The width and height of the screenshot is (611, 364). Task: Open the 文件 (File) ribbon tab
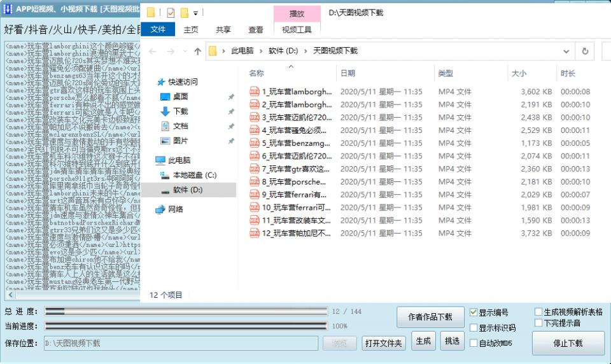tap(158, 29)
